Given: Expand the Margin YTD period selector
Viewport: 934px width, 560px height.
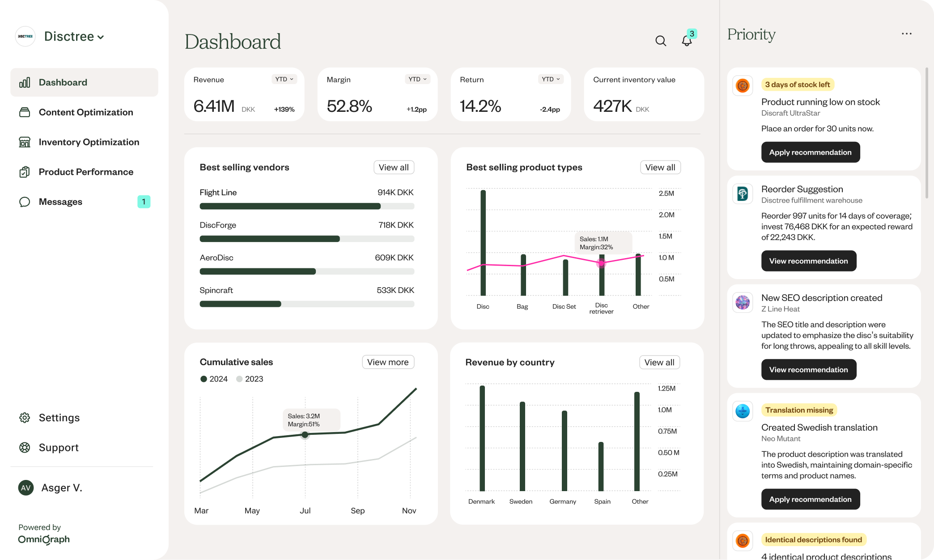Looking at the screenshot, I should pyautogui.click(x=417, y=79).
